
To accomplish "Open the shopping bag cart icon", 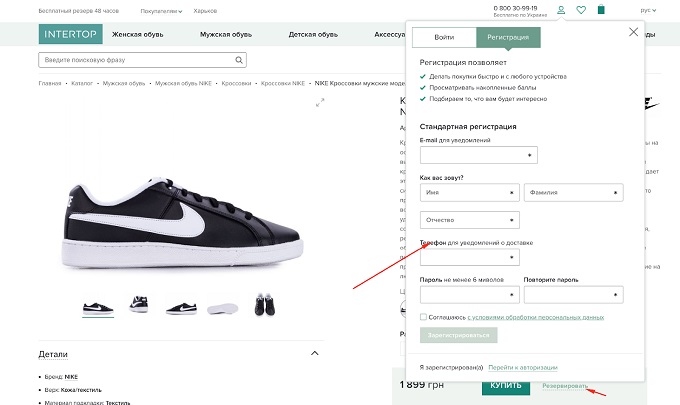I will point(601,10).
